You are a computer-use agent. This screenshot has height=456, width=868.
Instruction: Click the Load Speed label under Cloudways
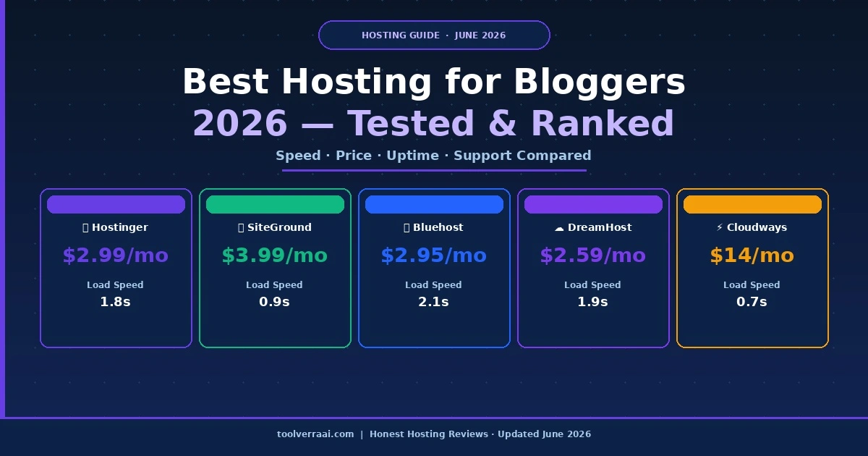752,285
